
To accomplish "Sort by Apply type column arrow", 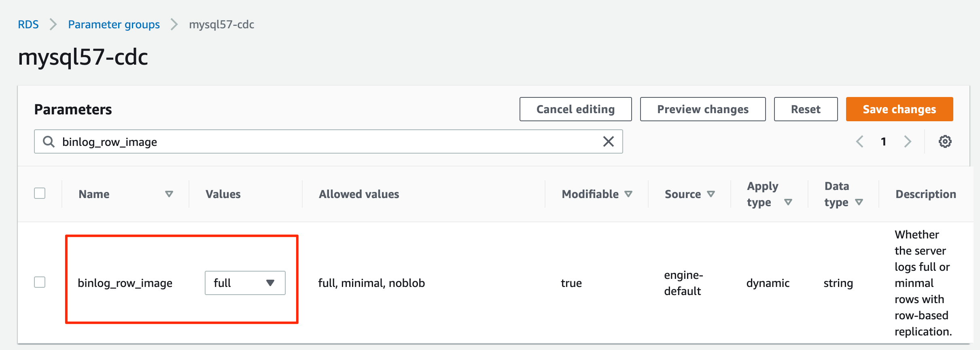I will pos(788,202).
